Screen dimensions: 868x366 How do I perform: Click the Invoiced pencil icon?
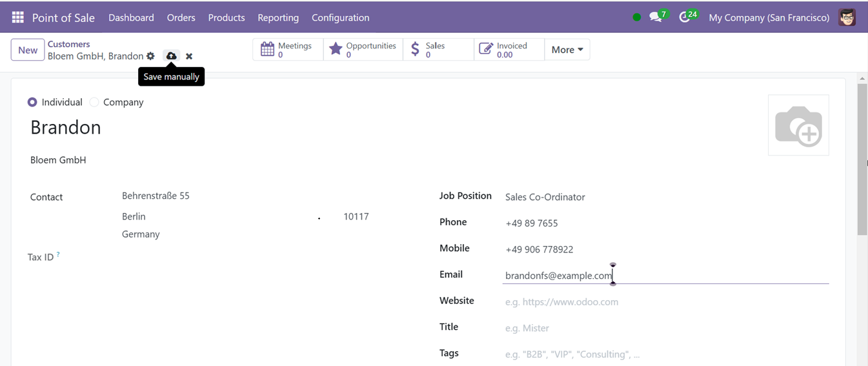[485, 50]
